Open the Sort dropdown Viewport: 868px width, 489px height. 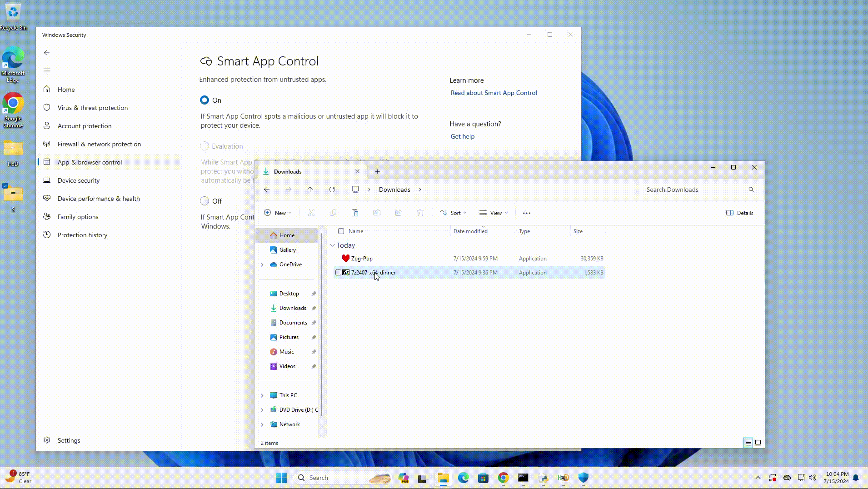(453, 213)
